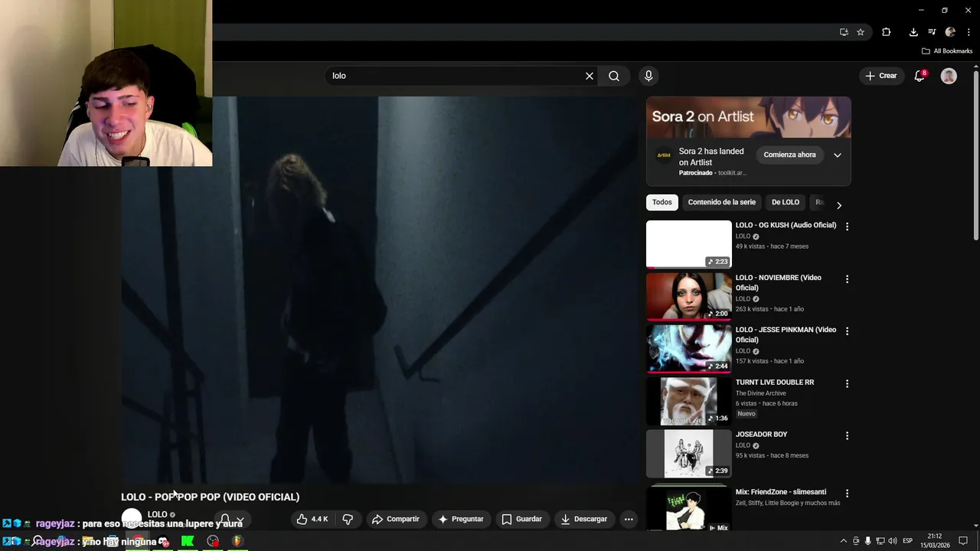Click the LOLO - POP POP POP video title

(210, 497)
